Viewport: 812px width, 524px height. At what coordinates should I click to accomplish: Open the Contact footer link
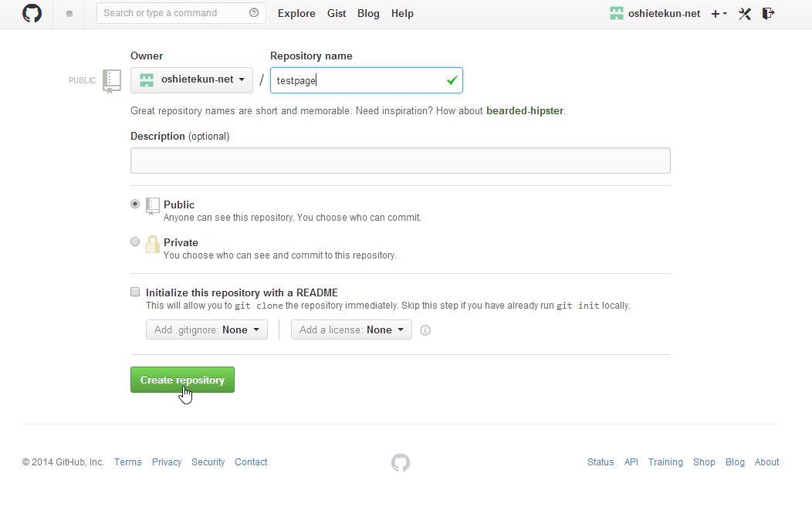coord(251,461)
